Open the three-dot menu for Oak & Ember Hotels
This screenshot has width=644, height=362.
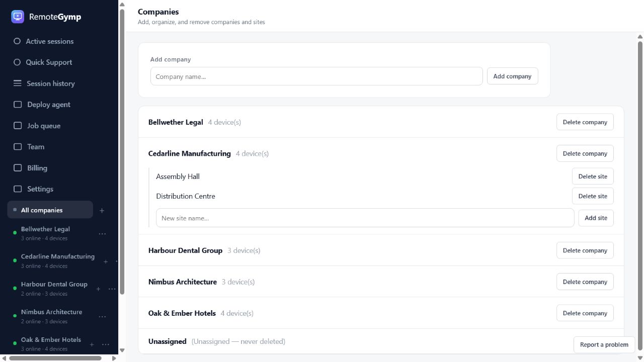click(x=105, y=344)
